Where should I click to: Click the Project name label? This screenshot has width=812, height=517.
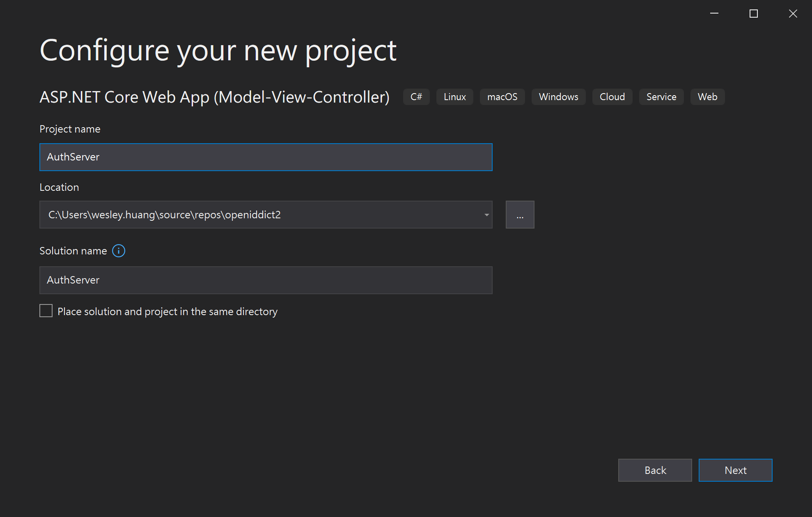70,129
